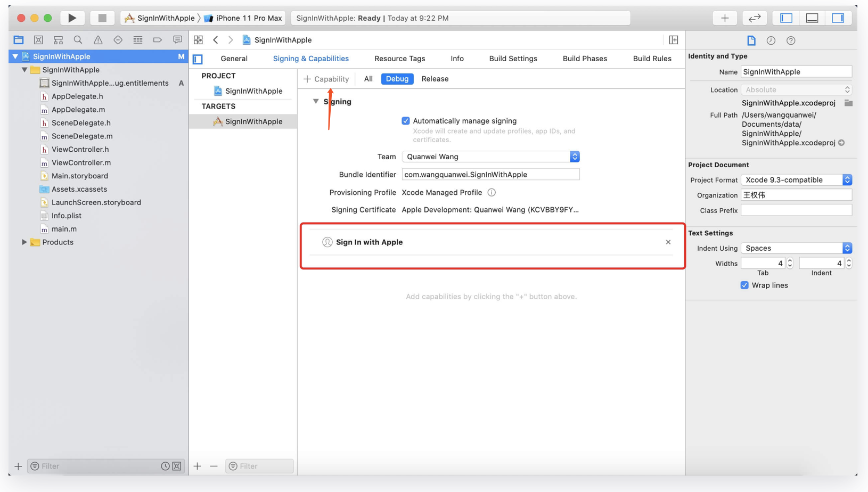Open the Project Format dropdown

click(796, 180)
